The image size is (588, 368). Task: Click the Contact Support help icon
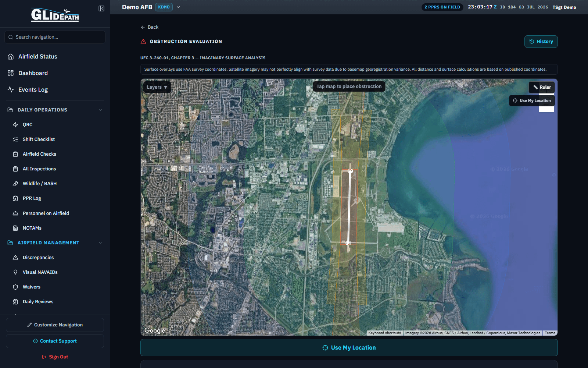[x=36, y=341]
